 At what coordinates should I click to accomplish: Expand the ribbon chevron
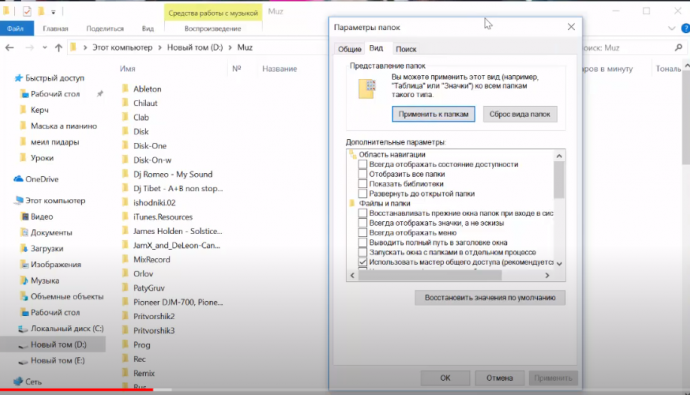pos(672,29)
